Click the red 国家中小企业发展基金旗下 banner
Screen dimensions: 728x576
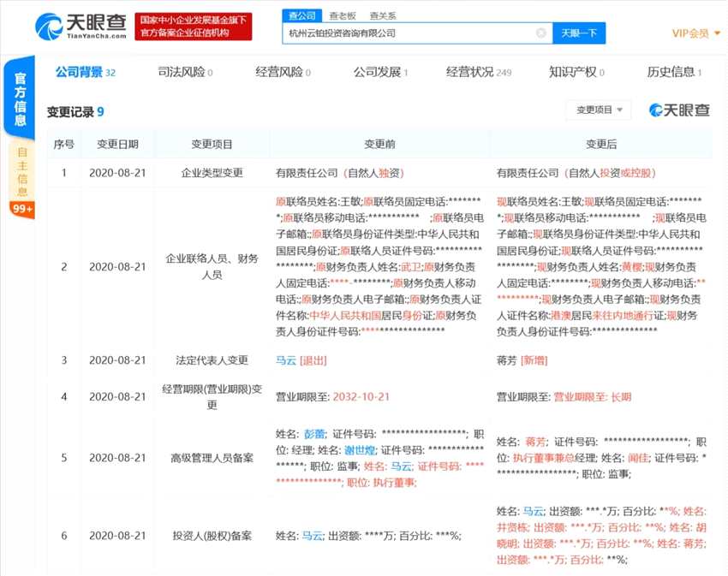coord(194,27)
